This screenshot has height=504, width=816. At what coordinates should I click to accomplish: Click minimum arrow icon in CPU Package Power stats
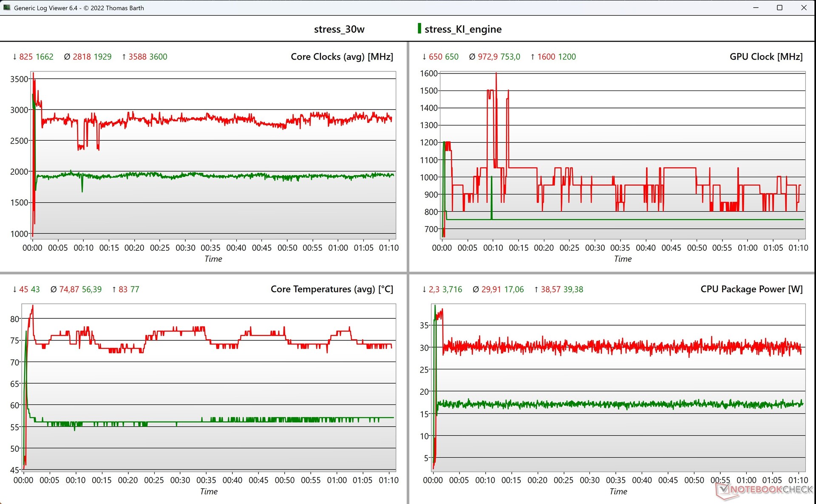[x=424, y=289]
